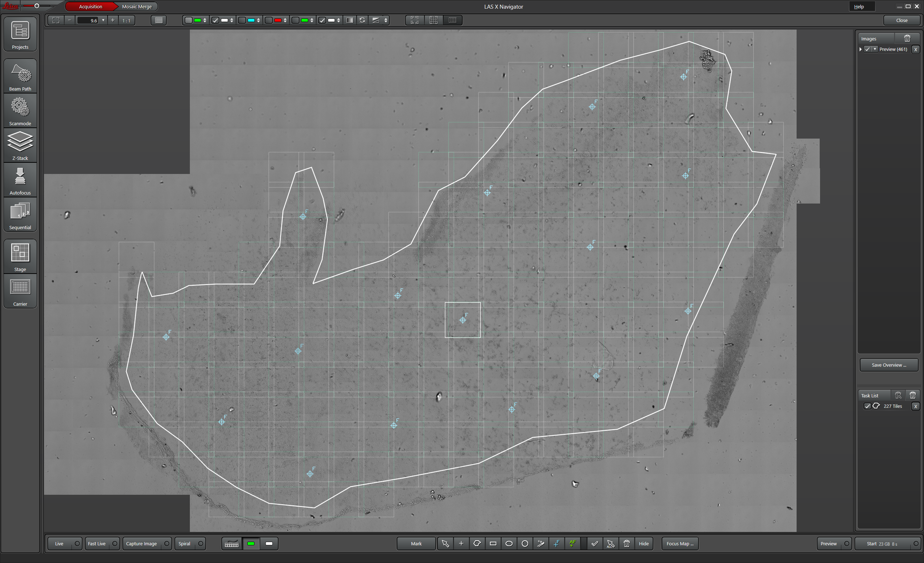924x563 pixels.
Task: Click the Save Overview button
Action: 889,365
